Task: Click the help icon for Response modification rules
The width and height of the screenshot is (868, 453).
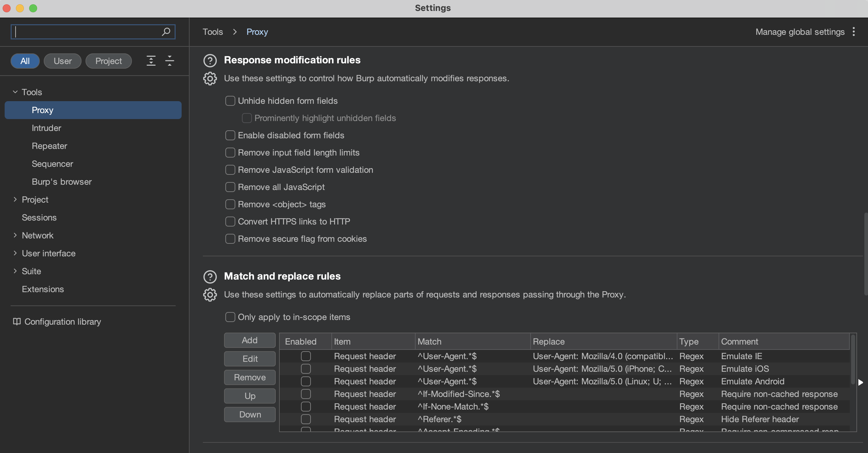Action: point(210,60)
